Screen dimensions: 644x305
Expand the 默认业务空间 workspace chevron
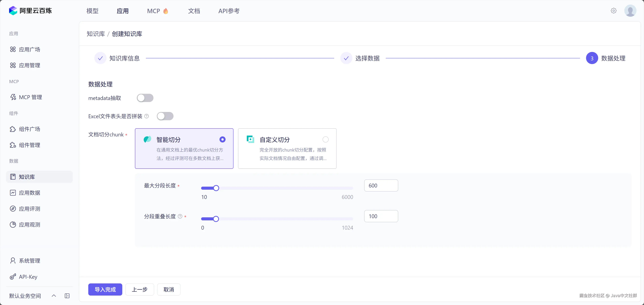pyautogui.click(x=54, y=296)
